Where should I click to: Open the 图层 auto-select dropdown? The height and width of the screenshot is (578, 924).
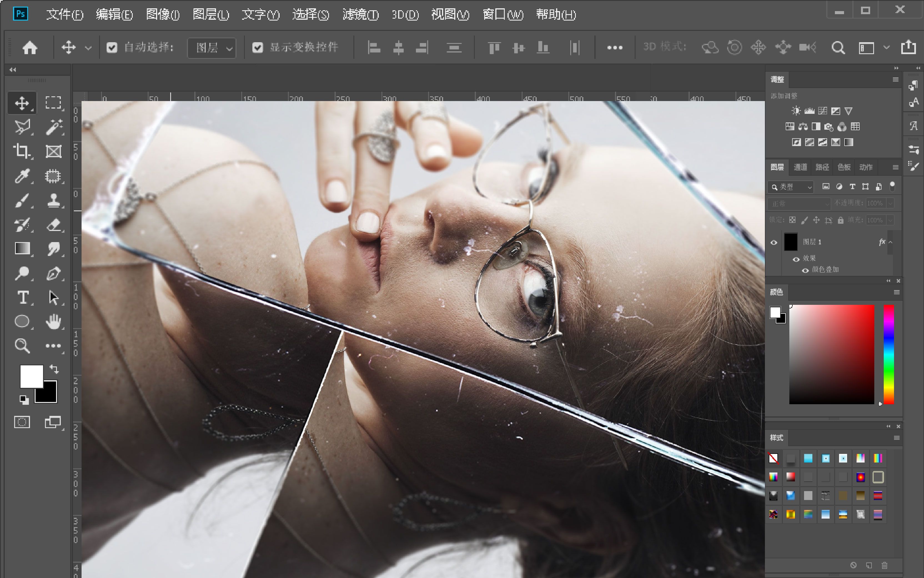point(211,48)
